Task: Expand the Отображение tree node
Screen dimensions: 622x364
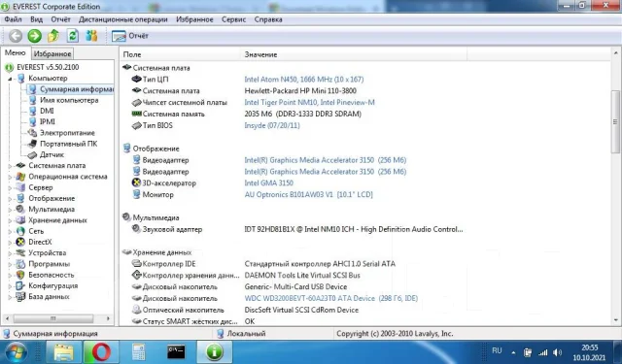Action: pyautogui.click(x=10, y=198)
